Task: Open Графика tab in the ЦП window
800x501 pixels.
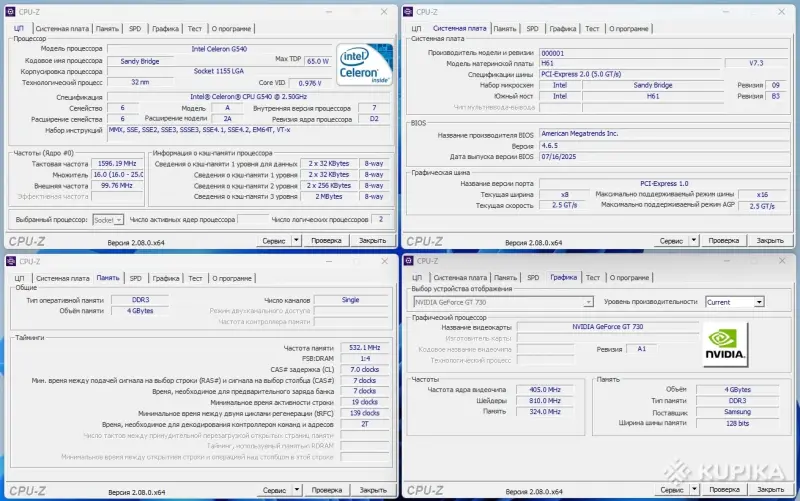Action: (x=165, y=29)
